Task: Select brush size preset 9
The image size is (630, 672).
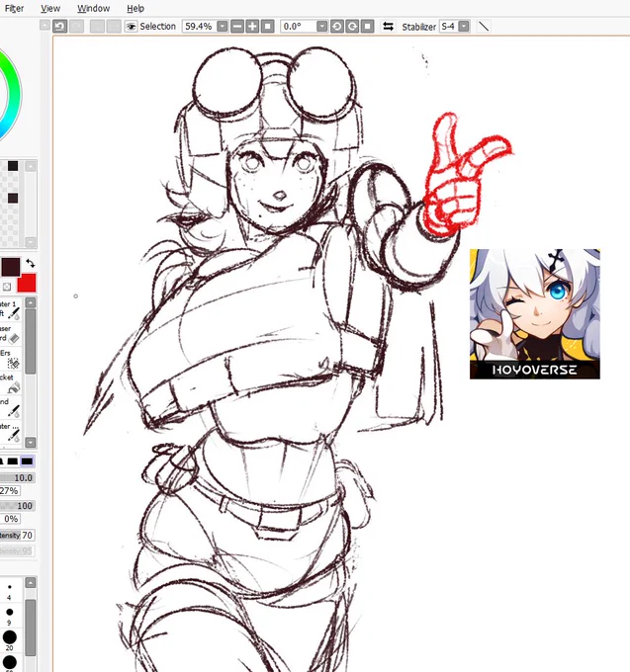Action: point(10,616)
